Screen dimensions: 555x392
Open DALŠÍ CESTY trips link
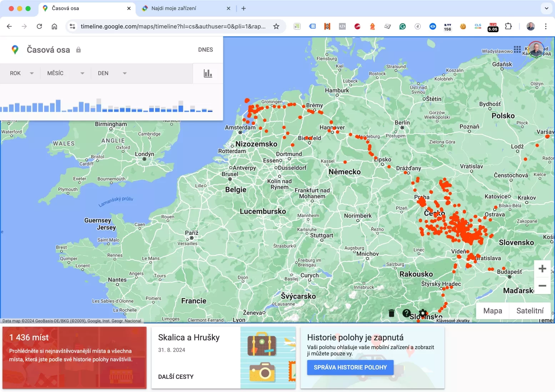176,377
